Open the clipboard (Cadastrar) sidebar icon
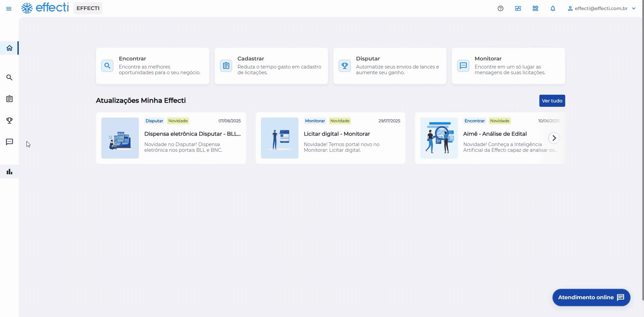 (9, 99)
